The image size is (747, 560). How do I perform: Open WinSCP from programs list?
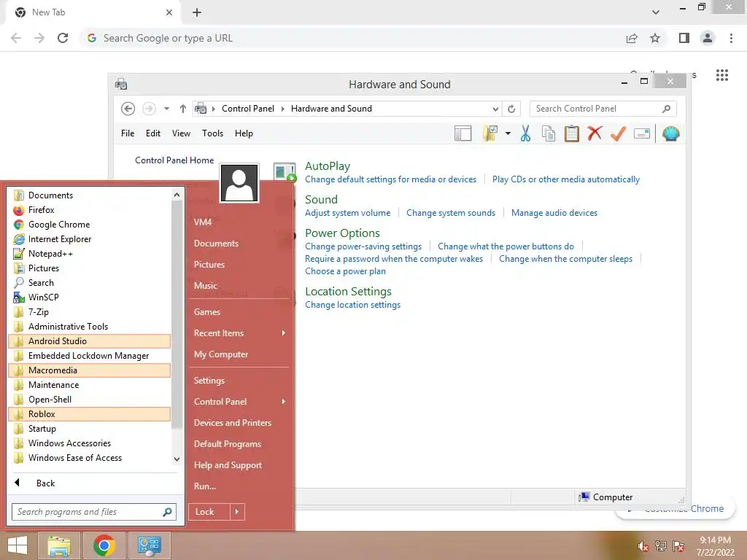click(89, 297)
